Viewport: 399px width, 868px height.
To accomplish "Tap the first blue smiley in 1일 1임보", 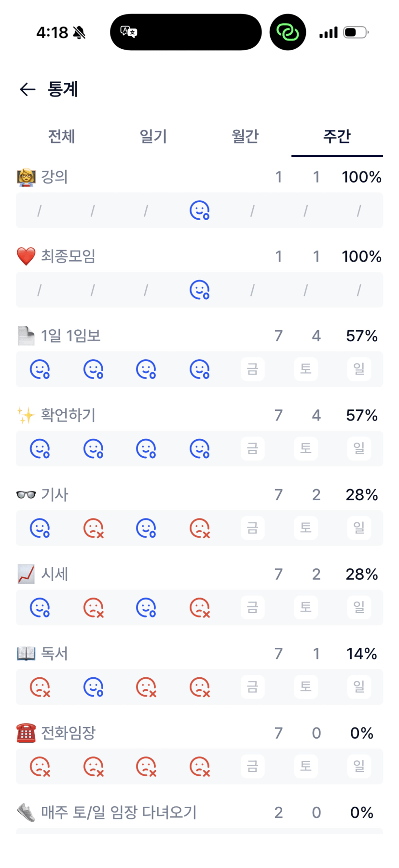I will [40, 369].
